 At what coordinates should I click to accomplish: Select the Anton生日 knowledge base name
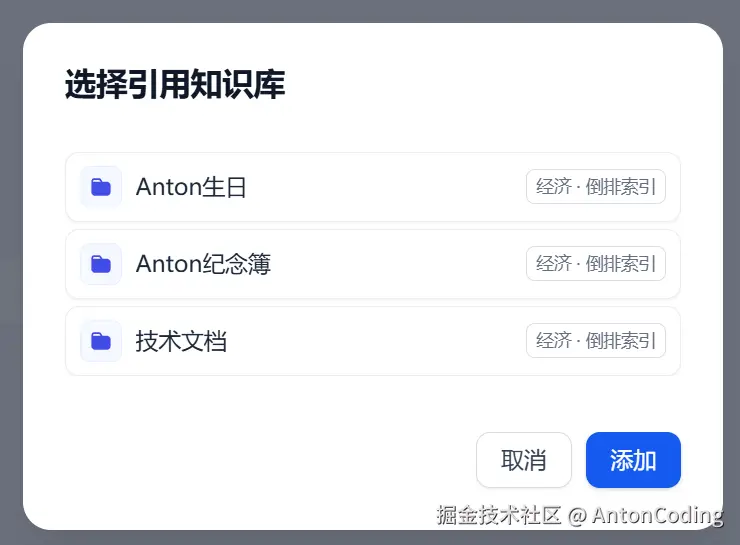tap(191, 187)
